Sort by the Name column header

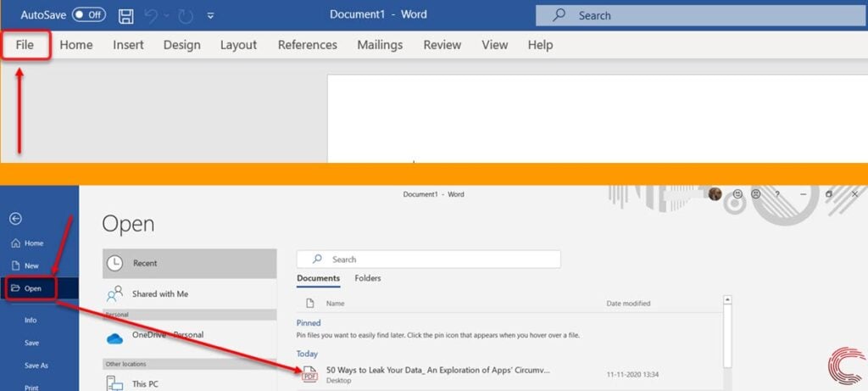click(x=335, y=304)
